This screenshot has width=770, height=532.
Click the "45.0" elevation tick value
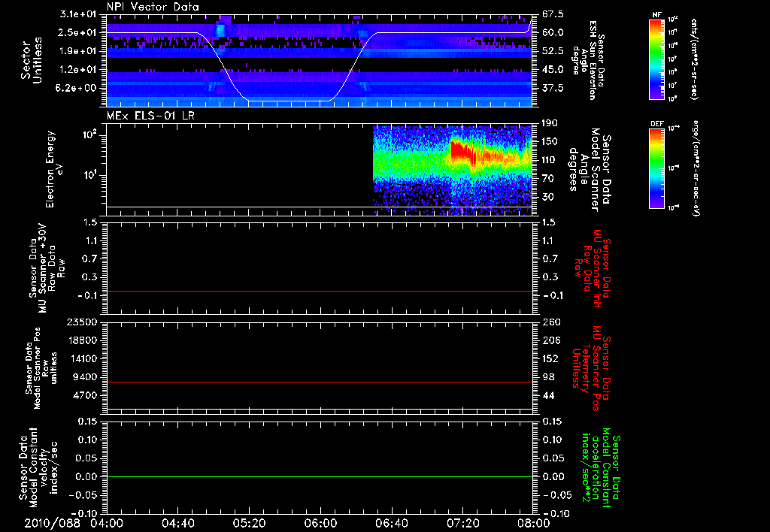pos(553,70)
